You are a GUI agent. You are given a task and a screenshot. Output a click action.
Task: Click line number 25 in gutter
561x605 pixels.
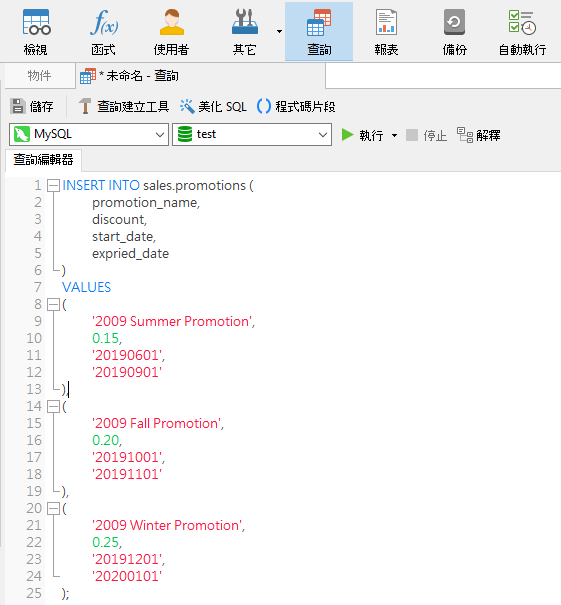[x=34, y=593]
